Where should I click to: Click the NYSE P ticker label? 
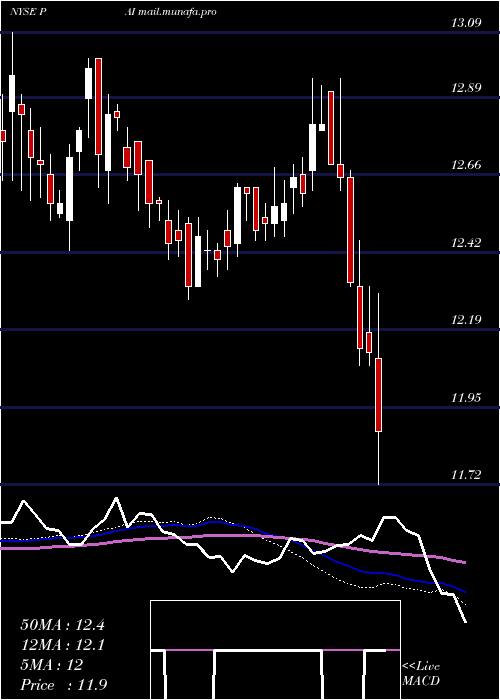click(29, 12)
